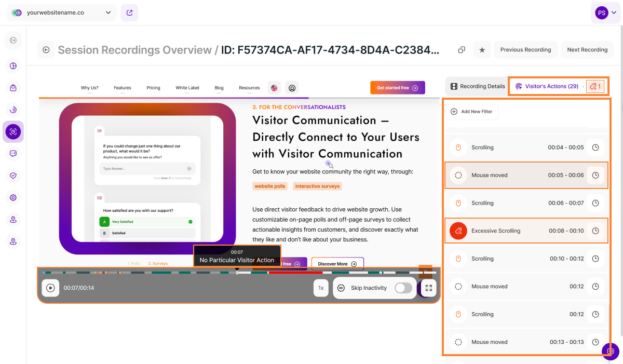The image size is (623, 364).
Task: Click the recording timeline progress bar
Action: coord(239,272)
